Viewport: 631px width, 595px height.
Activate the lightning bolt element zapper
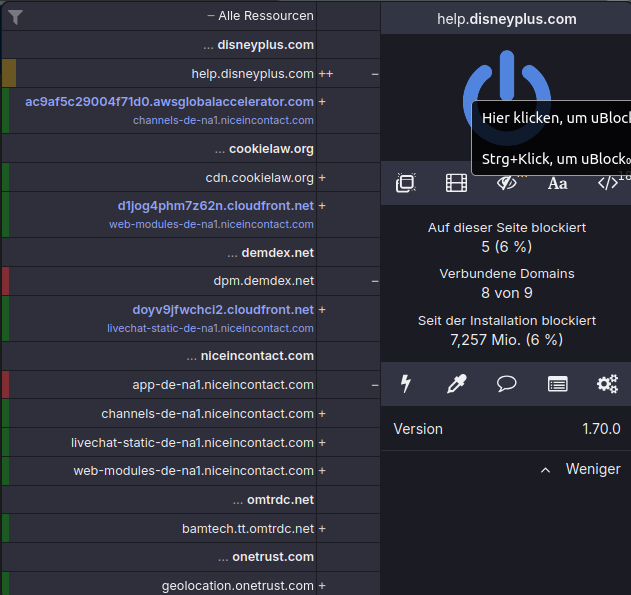(406, 383)
